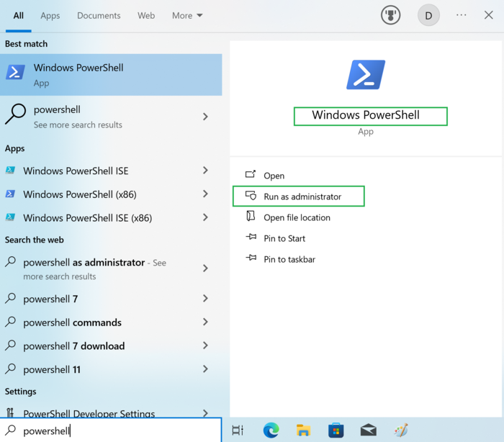The image size is (504, 442).
Task: Launch Microsoft Edge from the taskbar
Action: [271, 430]
